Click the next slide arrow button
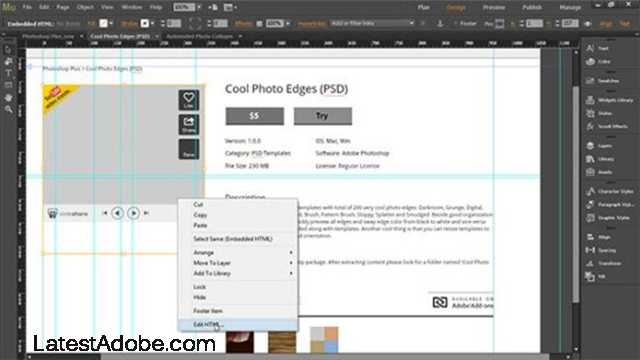This screenshot has height=360, width=640. (133, 213)
